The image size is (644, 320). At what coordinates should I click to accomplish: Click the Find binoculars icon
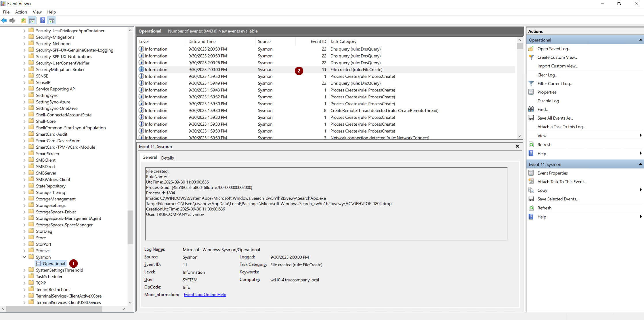tap(531, 109)
